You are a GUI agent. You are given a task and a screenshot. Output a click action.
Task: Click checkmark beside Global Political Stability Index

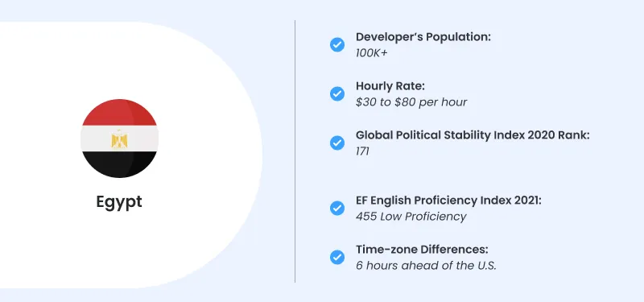point(337,143)
